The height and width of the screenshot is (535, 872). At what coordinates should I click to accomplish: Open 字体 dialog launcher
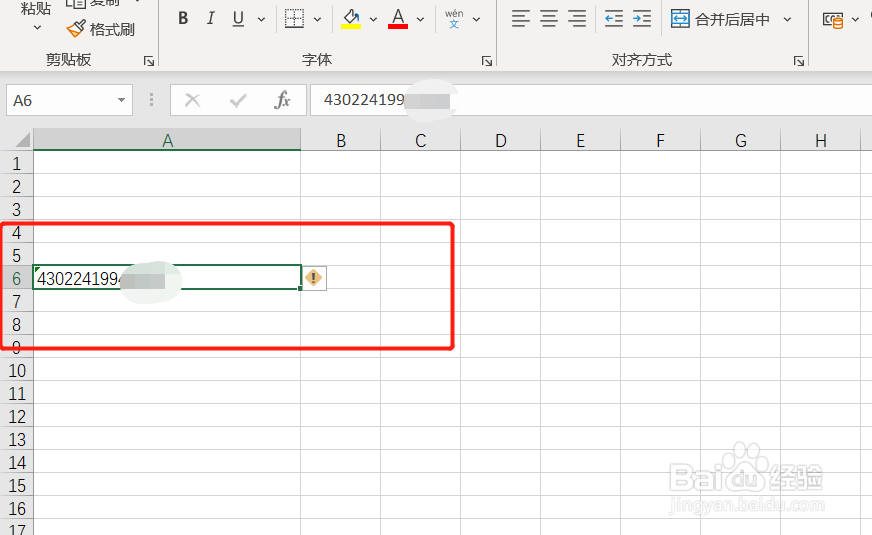click(x=487, y=61)
